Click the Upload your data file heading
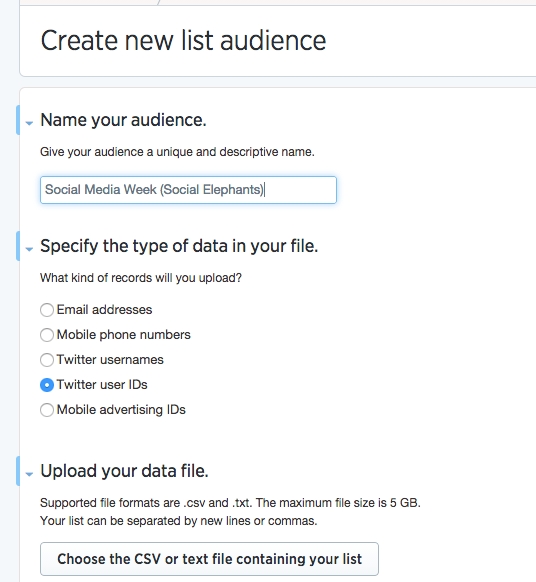This screenshot has height=582, width=536. click(x=124, y=471)
